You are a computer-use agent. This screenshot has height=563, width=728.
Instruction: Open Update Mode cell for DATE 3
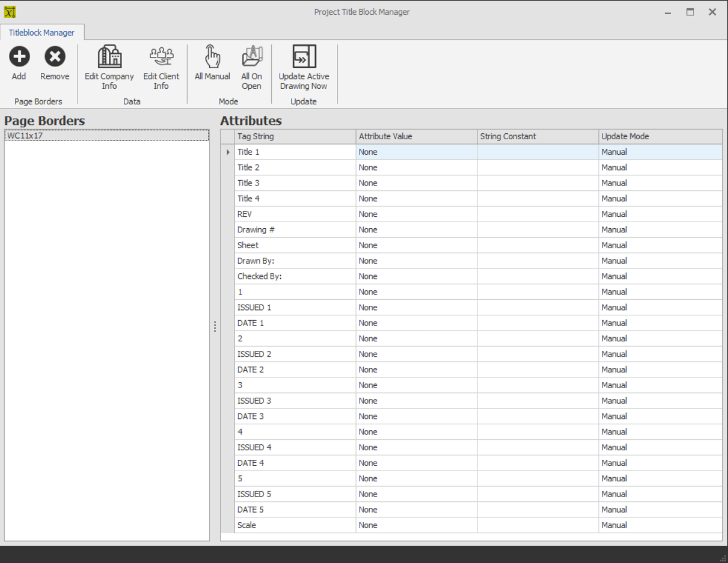(660, 416)
